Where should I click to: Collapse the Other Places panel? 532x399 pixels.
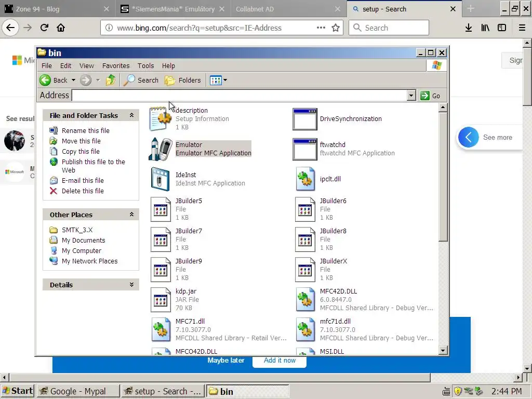tap(131, 215)
